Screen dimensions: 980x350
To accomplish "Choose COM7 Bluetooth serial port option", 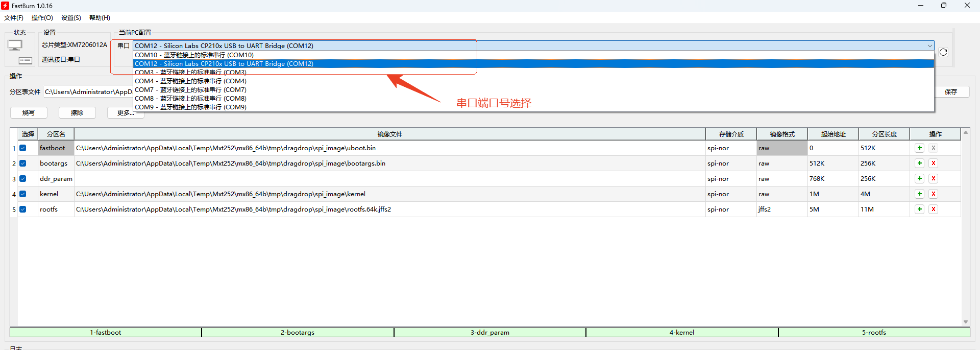I will coord(533,90).
